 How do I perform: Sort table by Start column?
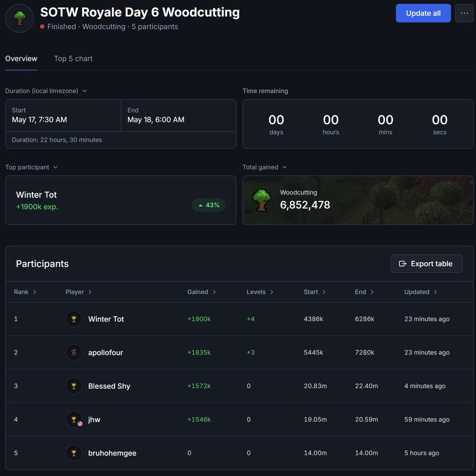click(315, 292)
